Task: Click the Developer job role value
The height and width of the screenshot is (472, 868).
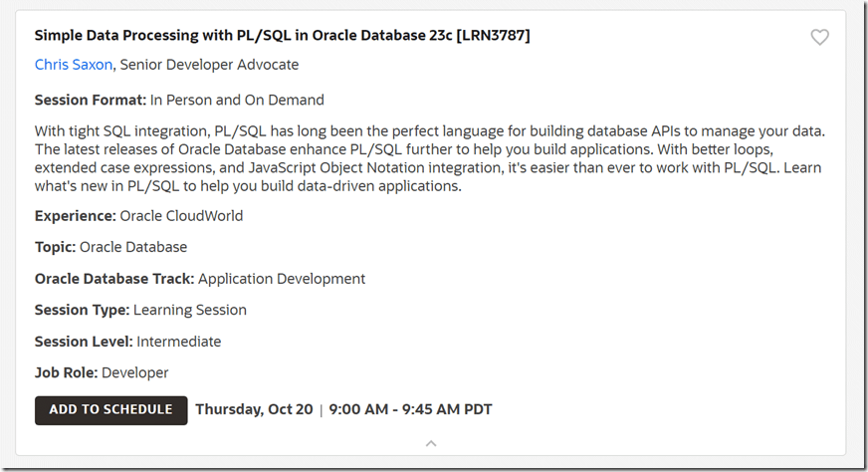Action: pos(133,372)
